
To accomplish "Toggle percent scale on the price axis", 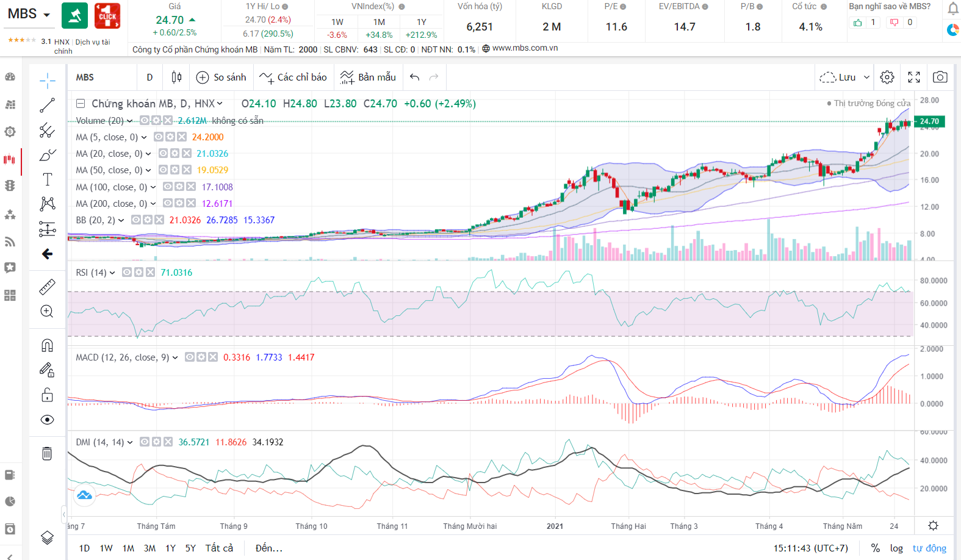I will click(x=876, y=548).
